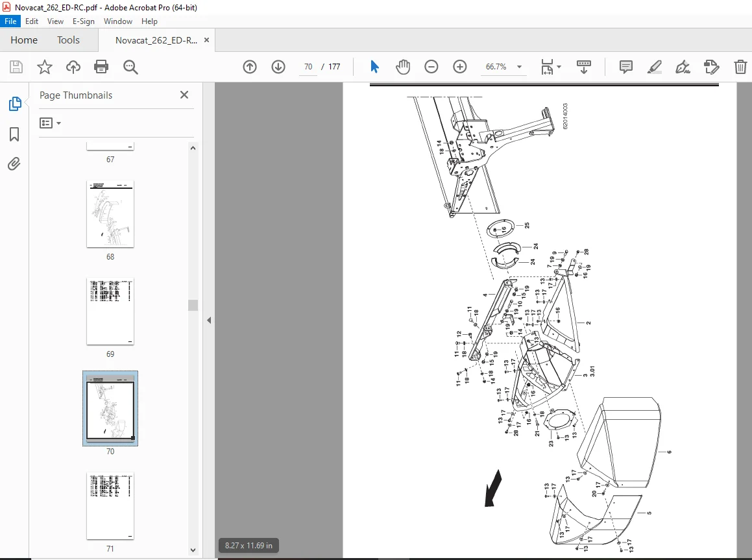Open the File menu
The width and height of the screenshot is (752, 560).
[x=10, y=21]
